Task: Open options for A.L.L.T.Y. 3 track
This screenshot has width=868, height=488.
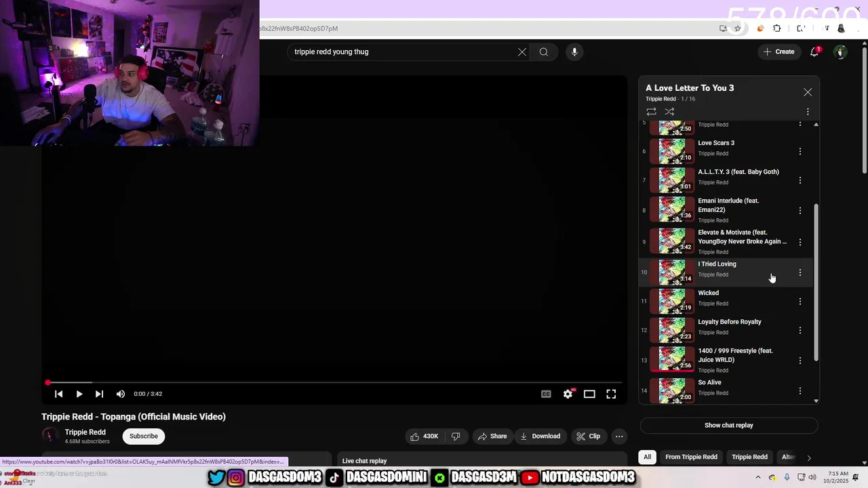Action: [x=800, y=180]
